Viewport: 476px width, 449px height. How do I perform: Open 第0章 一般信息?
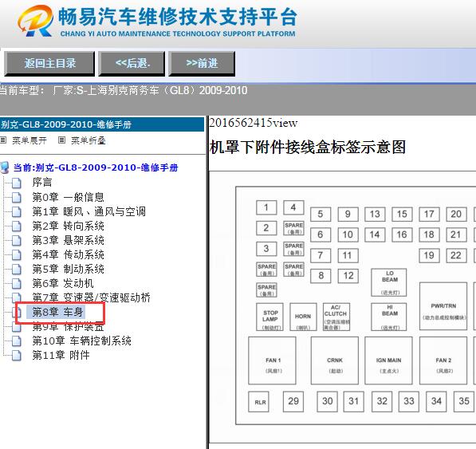coord(69,197)
